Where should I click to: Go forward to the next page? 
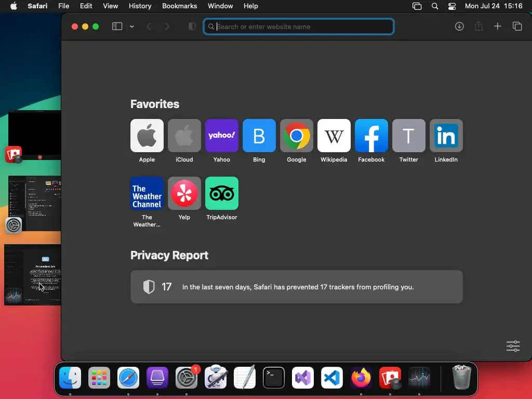pyautogui.click(x=167, y=26)
